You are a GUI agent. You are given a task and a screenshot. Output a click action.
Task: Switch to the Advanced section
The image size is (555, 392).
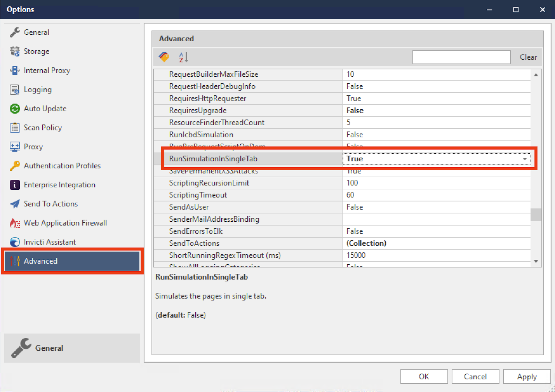click(41, 261)
